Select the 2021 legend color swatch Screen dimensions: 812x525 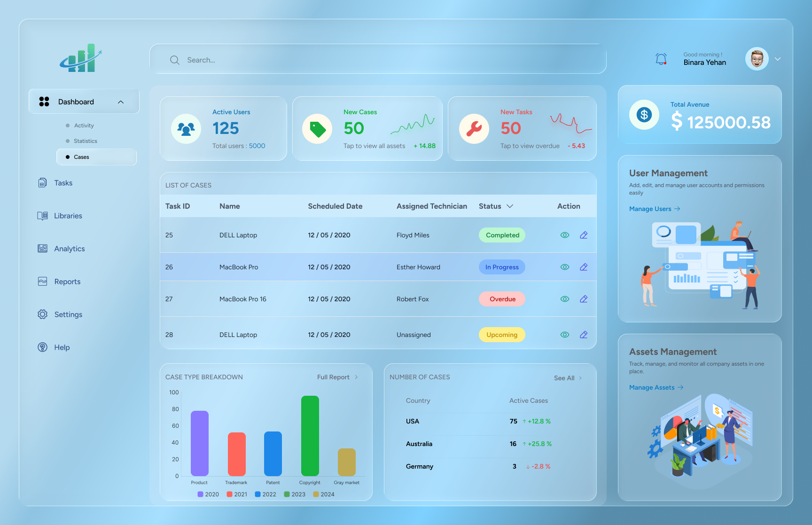pos(229,494)
